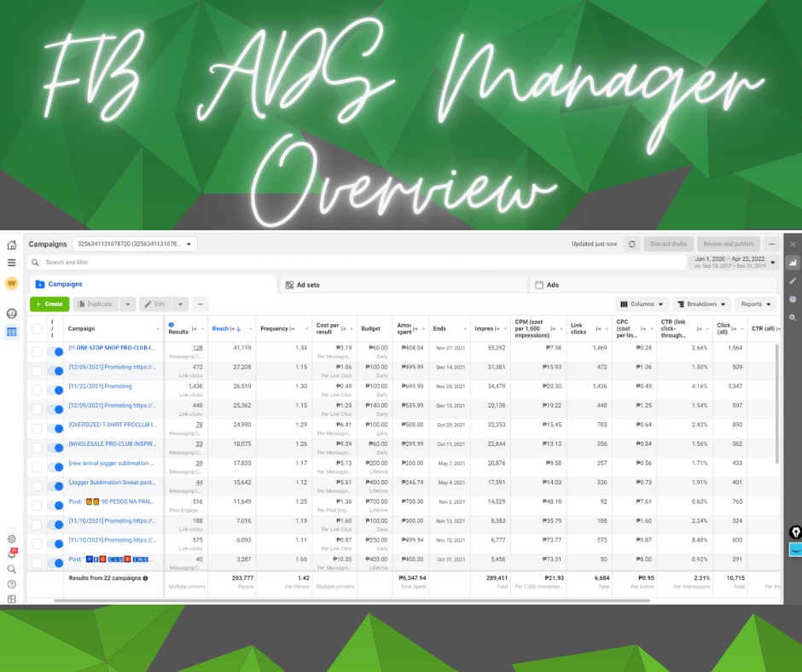
Task: Expand the Edit button dropdown arrow
Action: 181,304
